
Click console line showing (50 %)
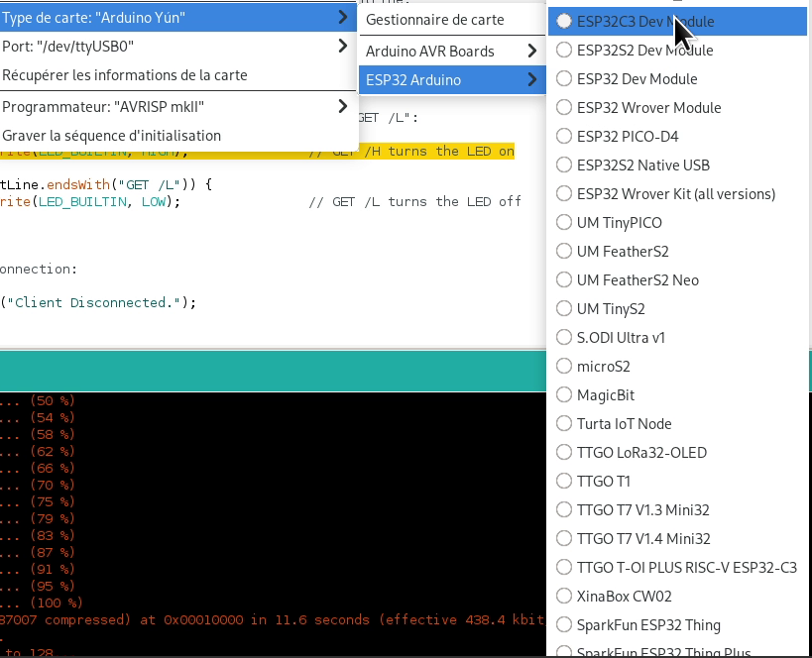[38, 400]
